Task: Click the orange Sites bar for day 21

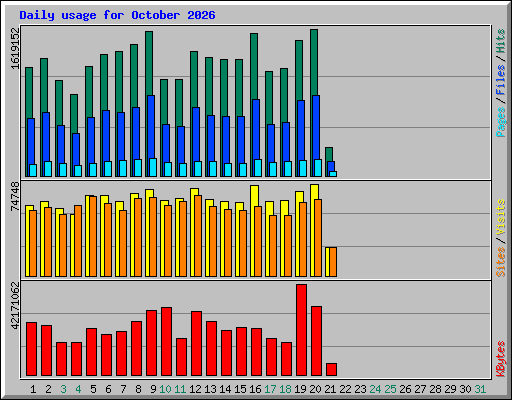Action: click(333, 262)
